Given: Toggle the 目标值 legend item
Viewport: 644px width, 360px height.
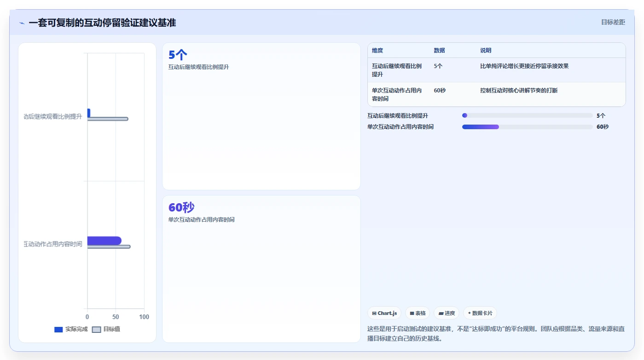Looking at the screenshot, I should pyautogui.click(x=106, y=329).
